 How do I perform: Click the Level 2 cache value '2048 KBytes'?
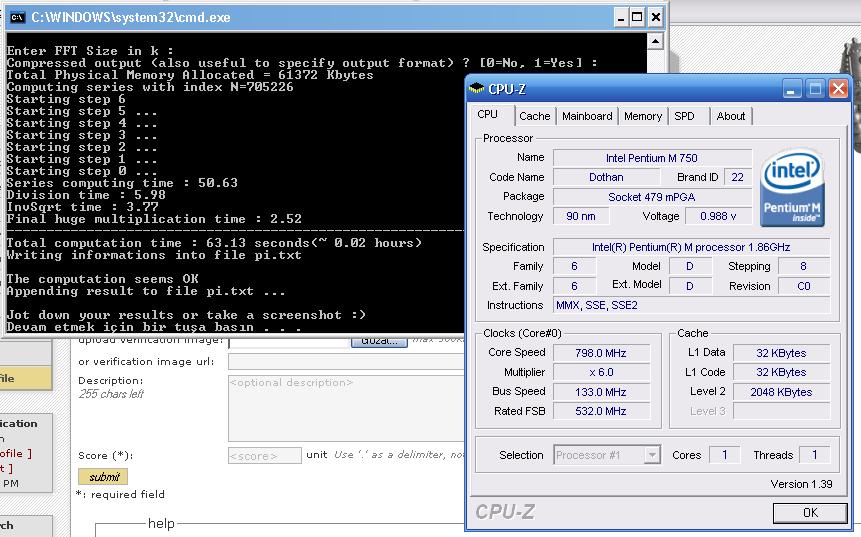coord(781,392)
